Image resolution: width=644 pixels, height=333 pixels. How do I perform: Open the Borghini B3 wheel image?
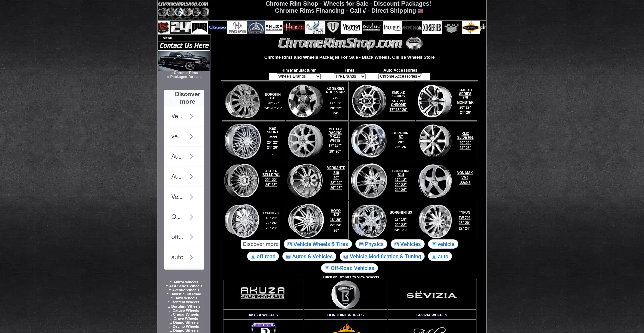click(x=369, y=221)
